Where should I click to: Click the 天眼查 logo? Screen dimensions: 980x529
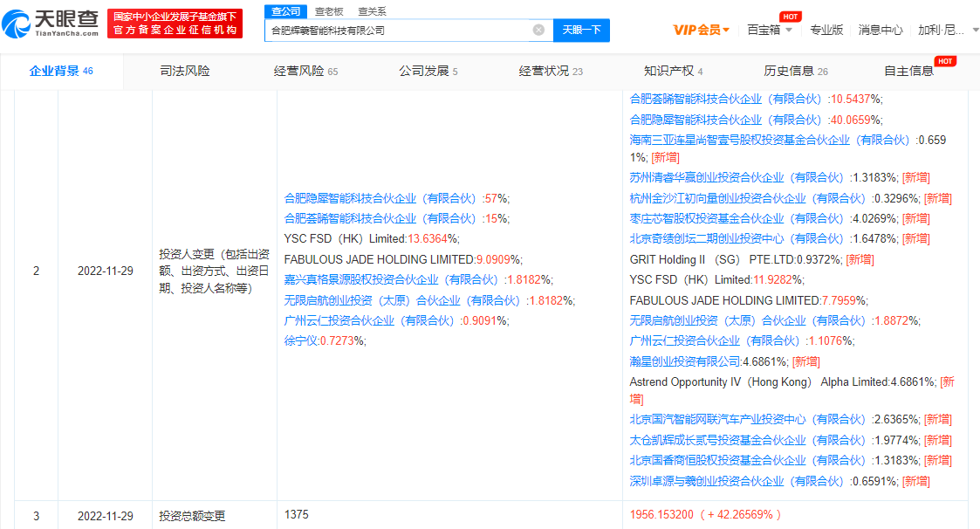(51, 23)
